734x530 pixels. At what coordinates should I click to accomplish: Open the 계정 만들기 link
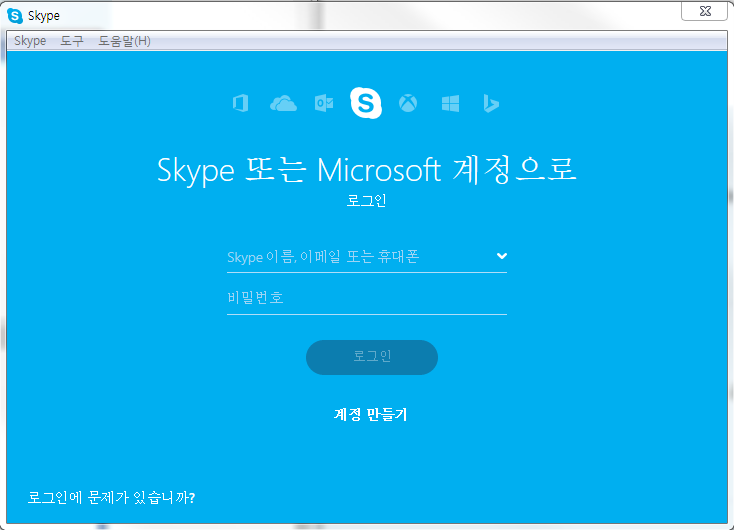point(370,414)
